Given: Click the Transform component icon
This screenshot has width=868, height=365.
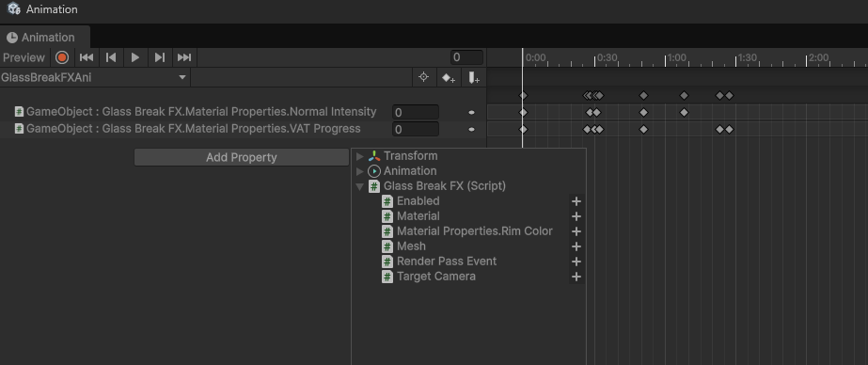Looking at the screenshot, I should tap(374, 156).
